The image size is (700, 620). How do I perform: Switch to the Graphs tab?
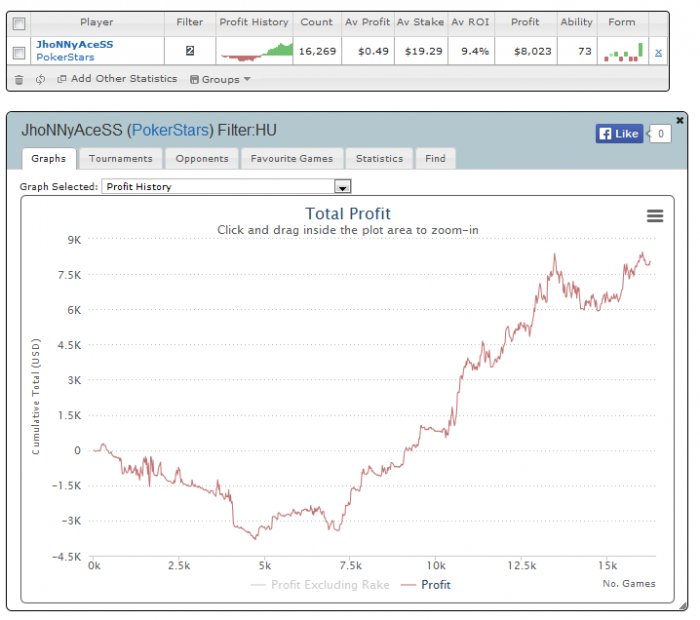49,158
